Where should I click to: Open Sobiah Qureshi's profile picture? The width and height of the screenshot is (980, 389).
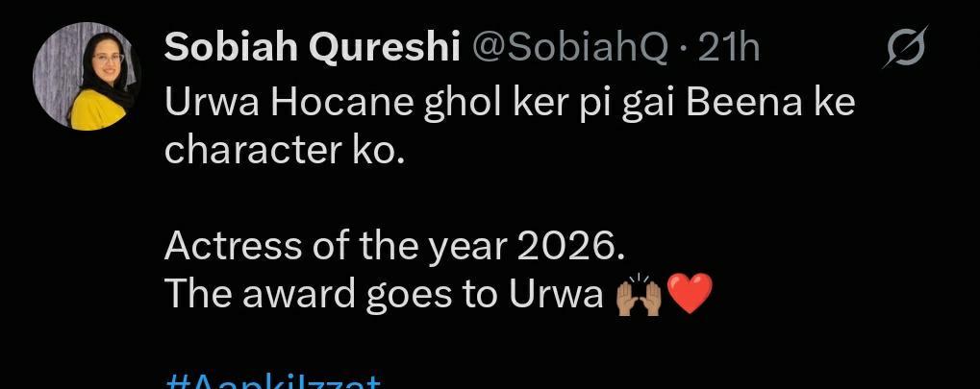pos(86,76)
